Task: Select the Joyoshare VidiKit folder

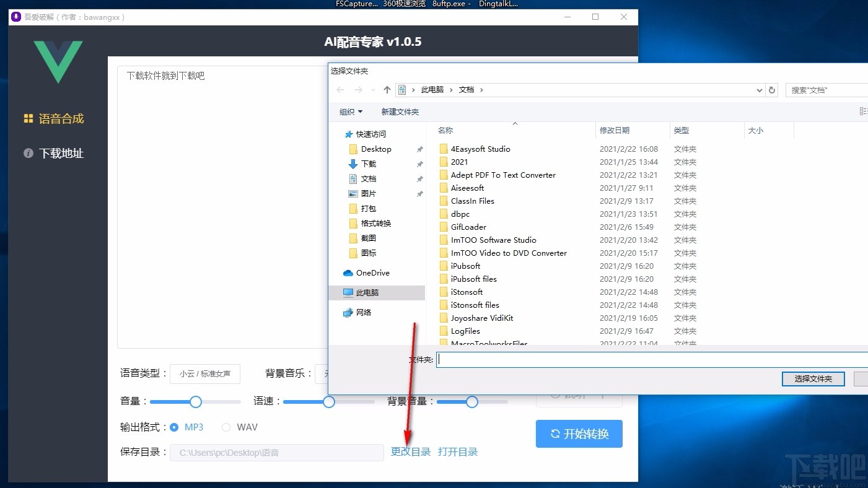Action: tap(481, 318)
